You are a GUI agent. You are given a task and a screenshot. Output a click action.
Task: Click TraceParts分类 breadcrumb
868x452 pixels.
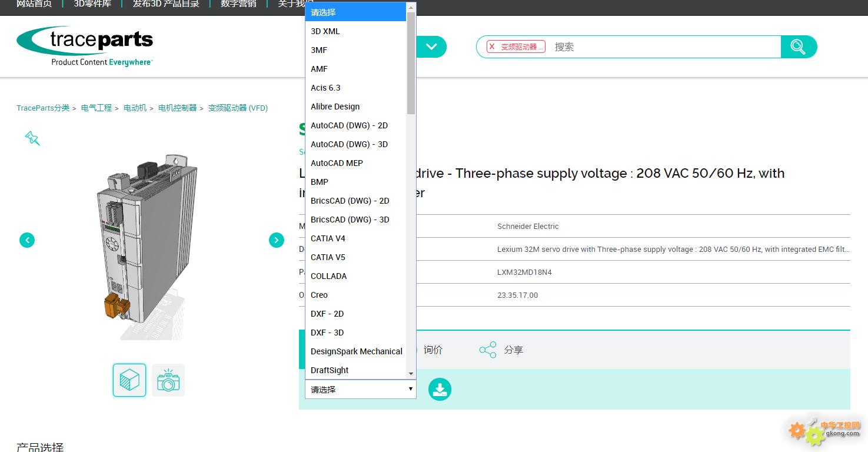(x=43, y=108)
